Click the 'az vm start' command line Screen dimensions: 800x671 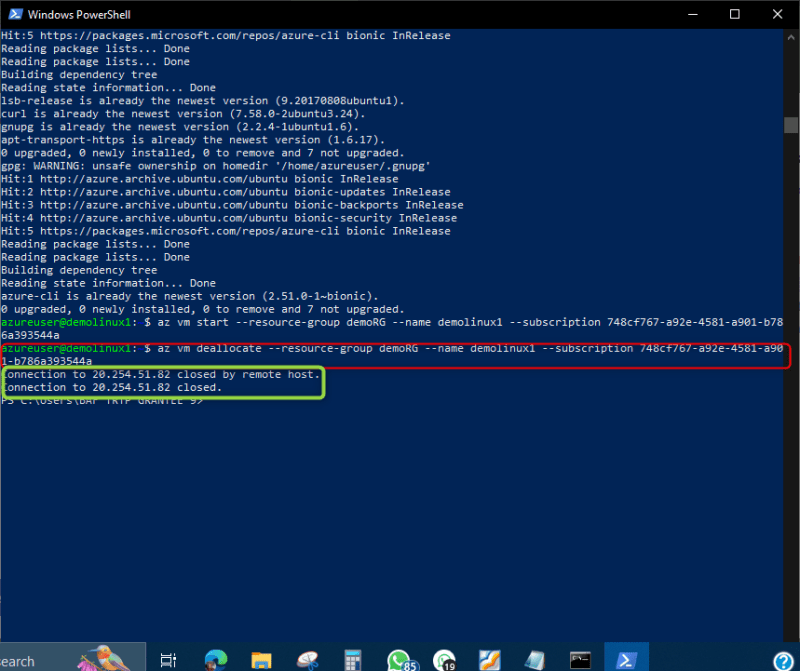(x=392, y=329)
